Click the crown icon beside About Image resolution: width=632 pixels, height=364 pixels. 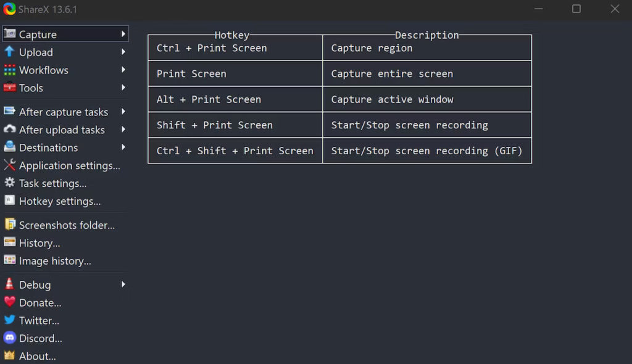click(9, 356)
